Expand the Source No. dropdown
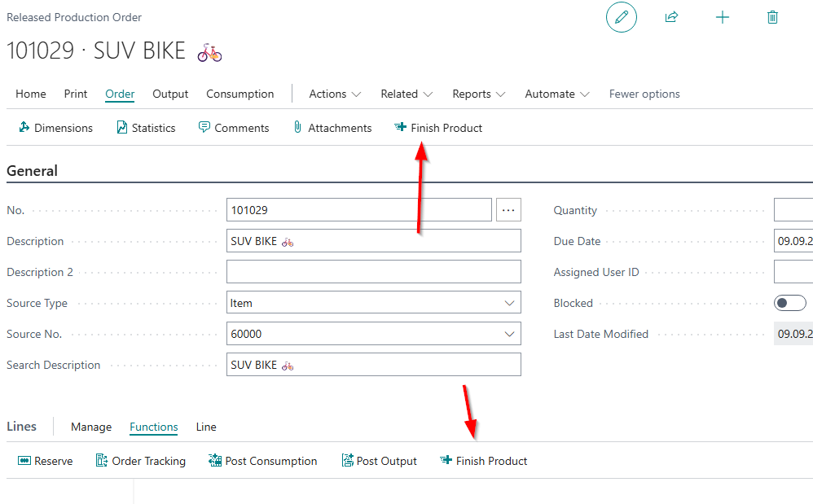813x504 pixels. (510, 334)
